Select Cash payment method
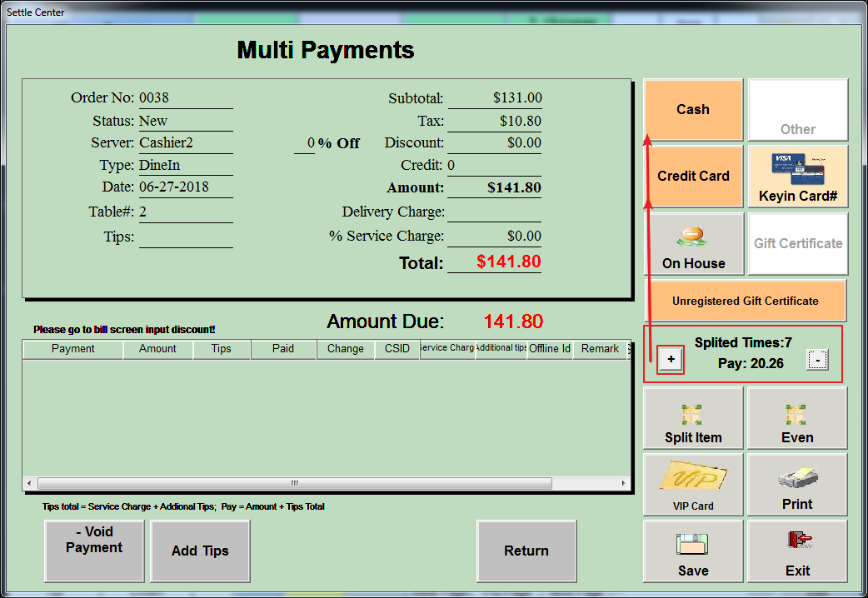 click(693, 110)
